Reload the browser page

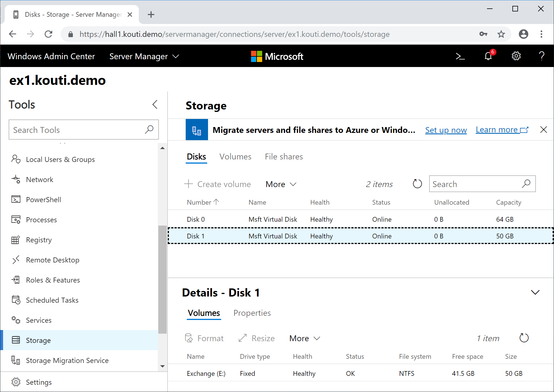(x=49, y=34)
